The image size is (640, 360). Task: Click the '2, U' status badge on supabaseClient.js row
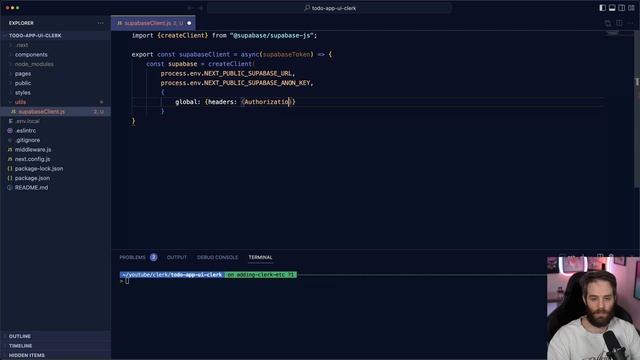(x=99, y=112)
